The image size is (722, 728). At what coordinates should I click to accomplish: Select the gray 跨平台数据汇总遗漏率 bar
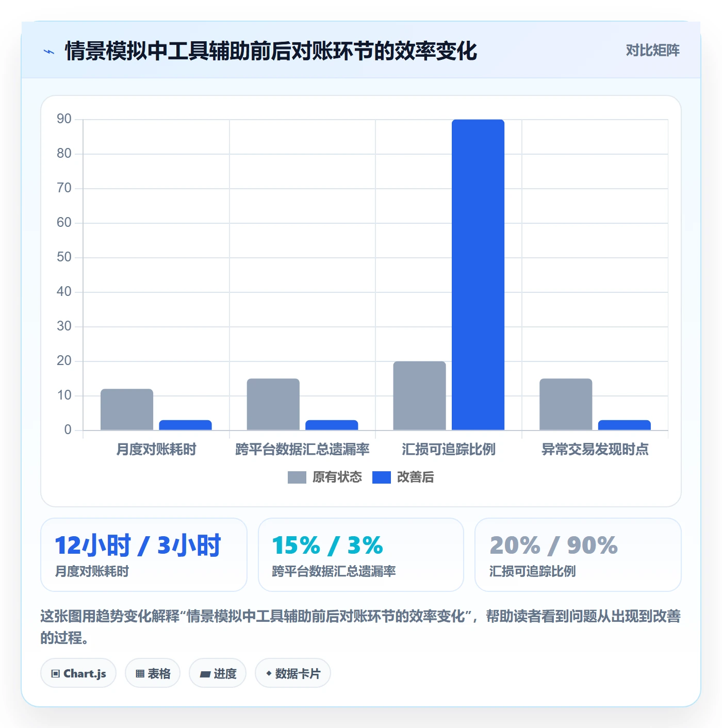[273, 404]
